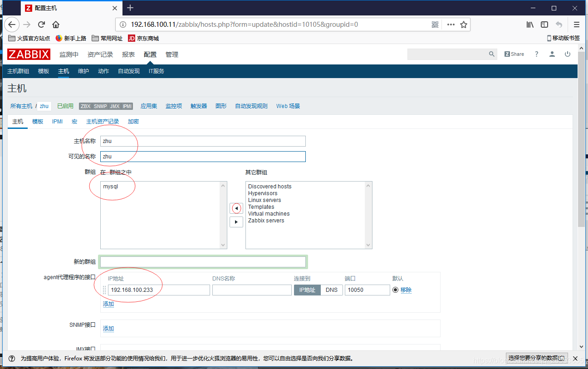Click the browser Back arrow button
The image size is (588, 369).
12,25
